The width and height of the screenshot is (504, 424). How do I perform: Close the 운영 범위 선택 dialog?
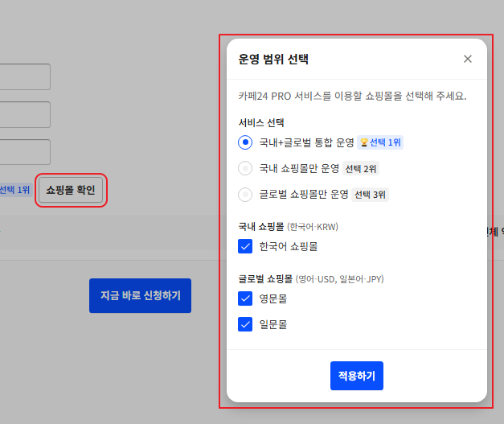click(468, 59)
